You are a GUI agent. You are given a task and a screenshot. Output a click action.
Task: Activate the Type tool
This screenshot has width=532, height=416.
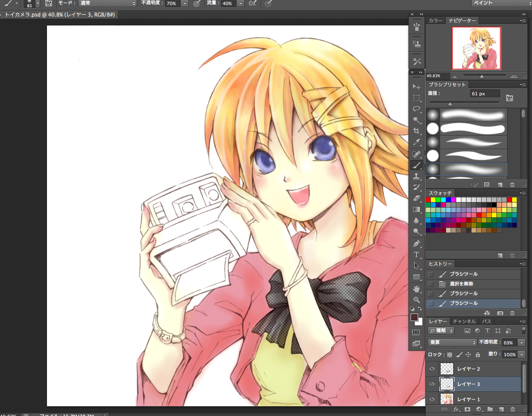pos(416,254)
